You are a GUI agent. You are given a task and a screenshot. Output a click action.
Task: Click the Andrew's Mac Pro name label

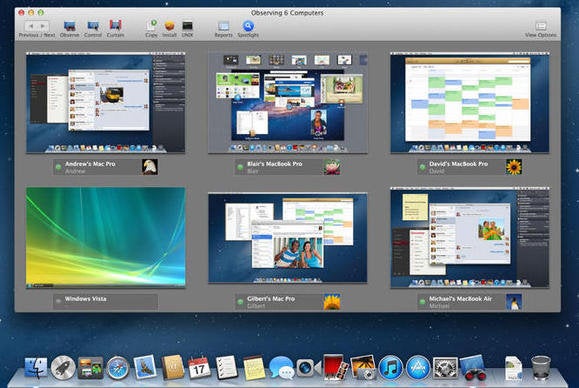[x=90, y=164]
